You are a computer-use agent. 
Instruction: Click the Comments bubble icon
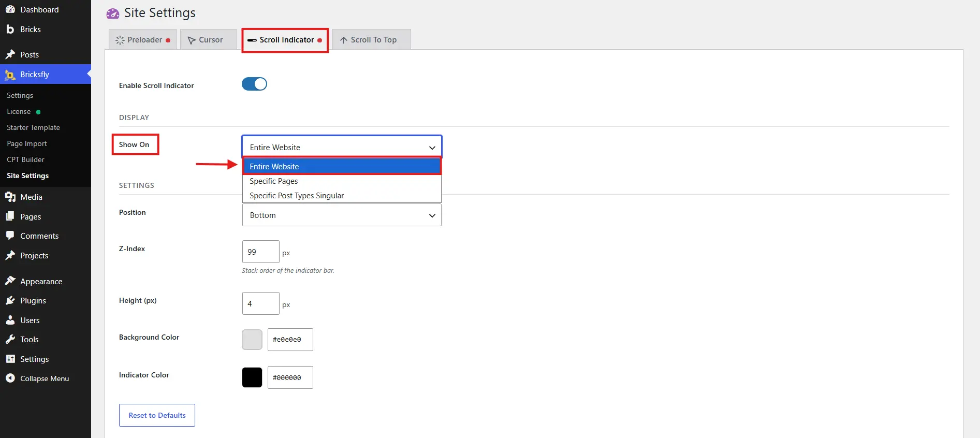tap(10, 236)
